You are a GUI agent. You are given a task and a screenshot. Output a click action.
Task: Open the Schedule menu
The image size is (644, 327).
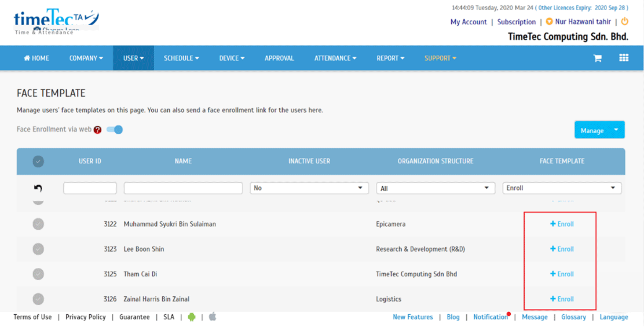(181, 58)
